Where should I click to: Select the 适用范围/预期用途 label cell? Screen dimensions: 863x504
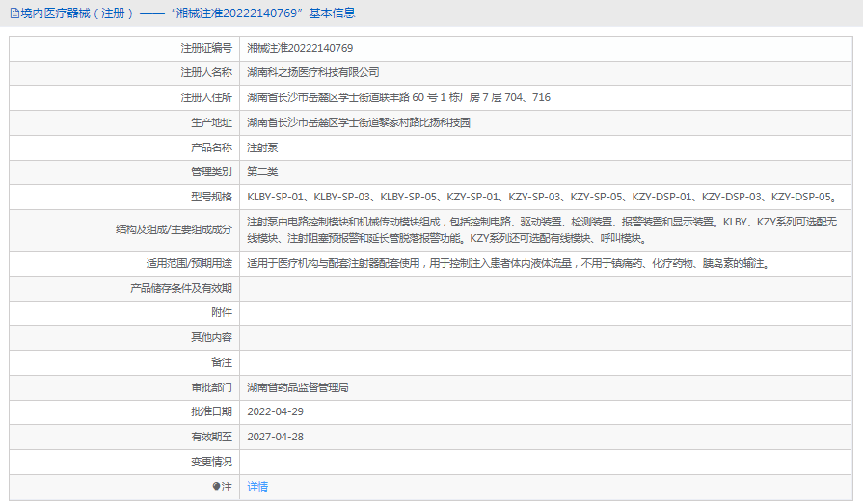pos(124,263)
